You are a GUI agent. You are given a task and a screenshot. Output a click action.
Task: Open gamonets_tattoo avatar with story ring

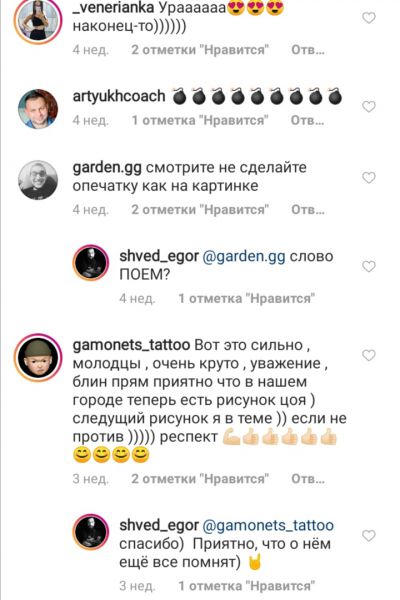38,358
